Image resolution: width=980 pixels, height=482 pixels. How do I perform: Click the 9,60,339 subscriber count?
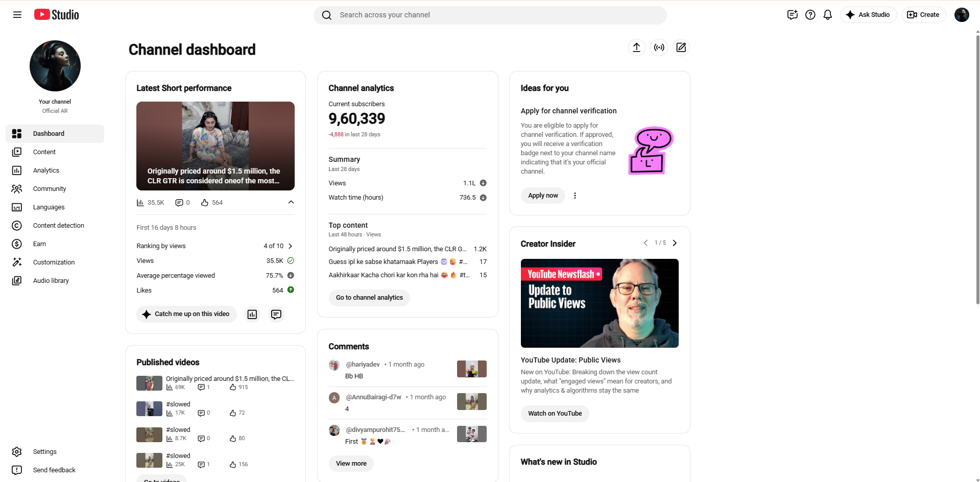click(x=357, y=119)
